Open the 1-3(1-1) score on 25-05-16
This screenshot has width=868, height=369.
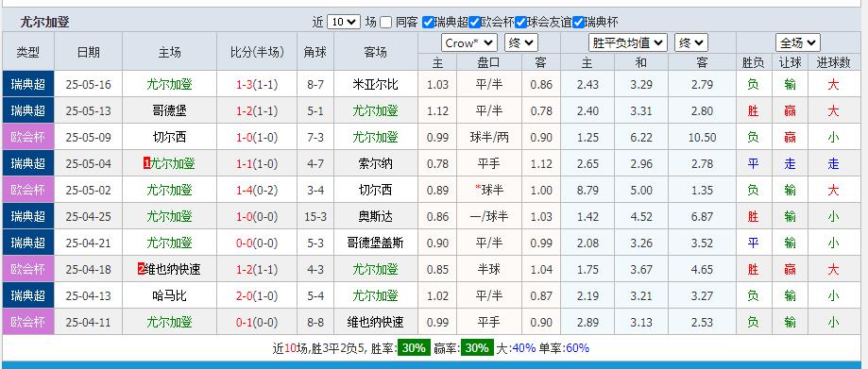point(257,85)
